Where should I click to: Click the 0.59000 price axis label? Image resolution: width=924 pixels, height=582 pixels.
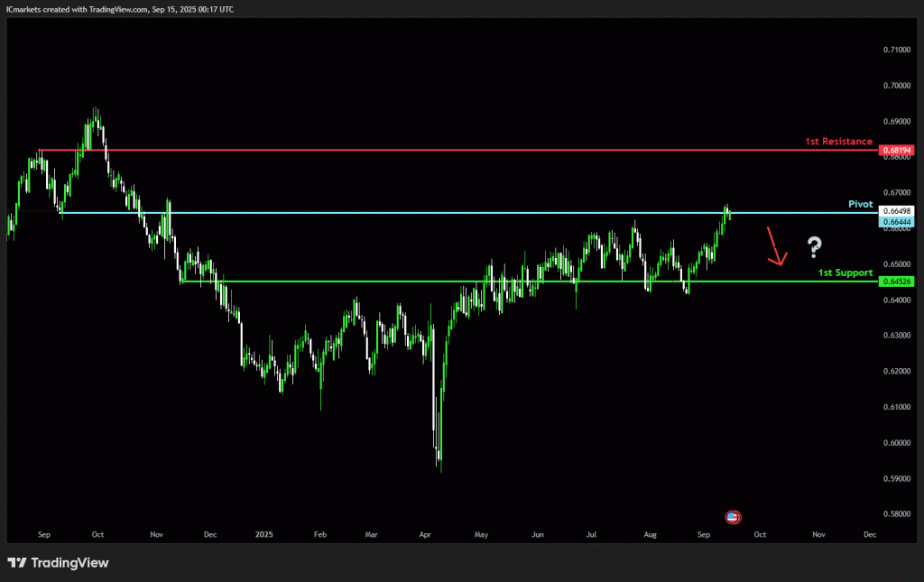coord(897,479)
